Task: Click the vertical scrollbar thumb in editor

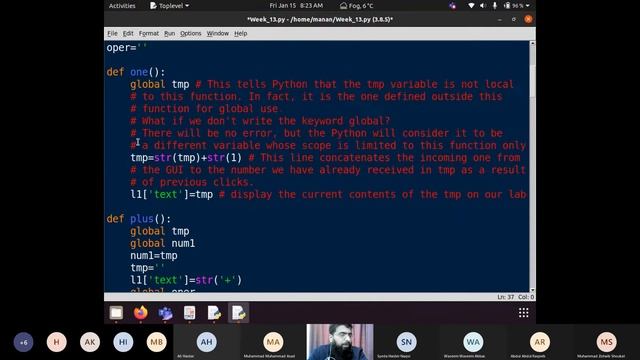Action: tap(532, 81)
